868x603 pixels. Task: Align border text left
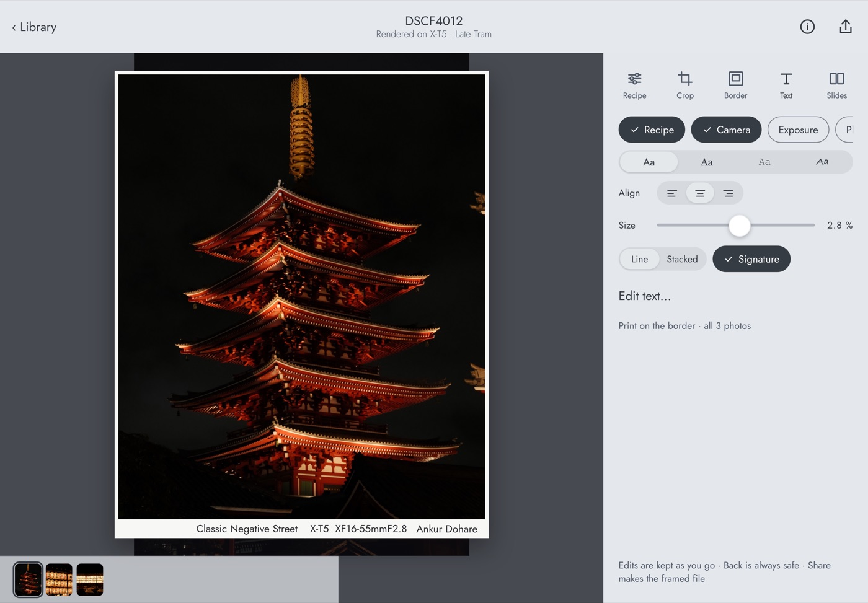tap(671, 193)
